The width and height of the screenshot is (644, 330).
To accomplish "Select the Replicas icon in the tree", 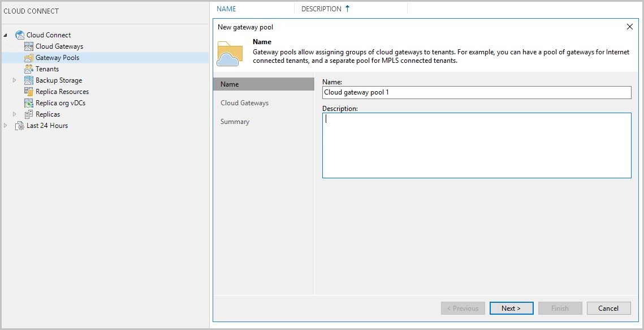I will 28,114.
